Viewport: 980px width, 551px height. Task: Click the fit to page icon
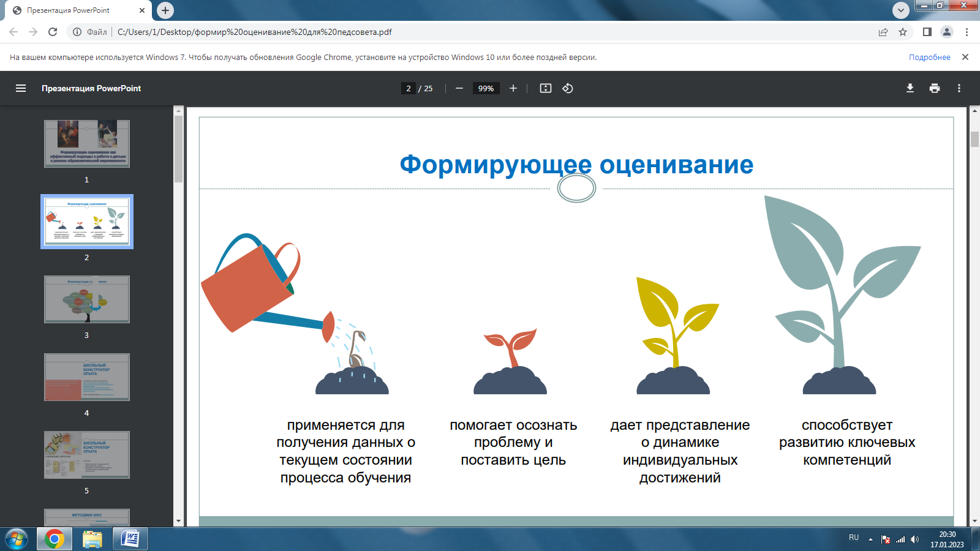coord(546,88)
